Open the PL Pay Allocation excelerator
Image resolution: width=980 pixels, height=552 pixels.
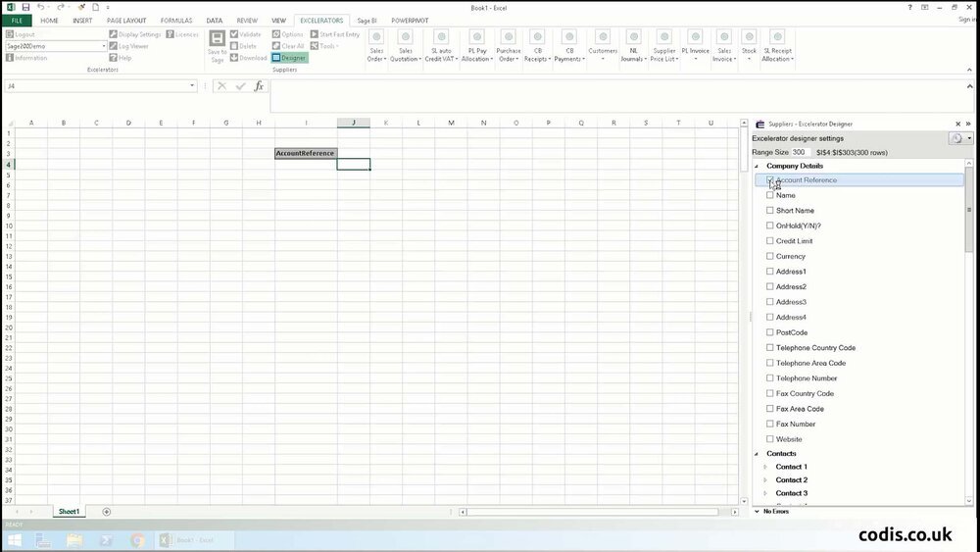point(477,46)
